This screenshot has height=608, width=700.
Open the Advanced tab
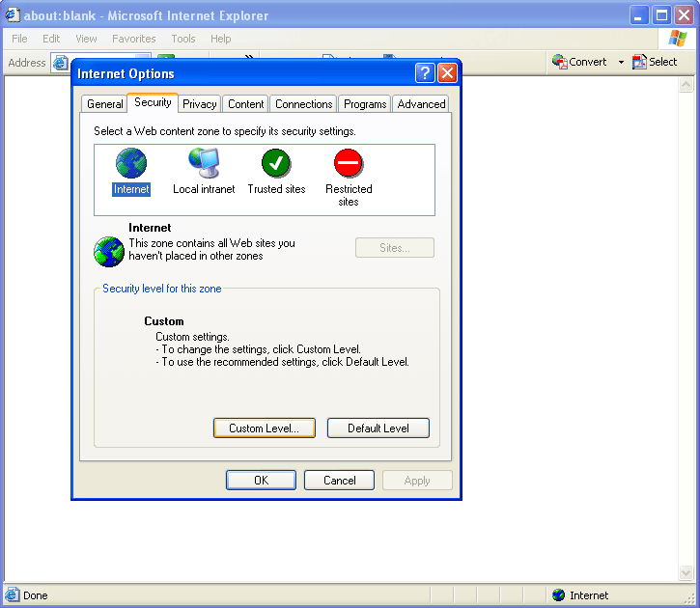[x=421, y=104]
